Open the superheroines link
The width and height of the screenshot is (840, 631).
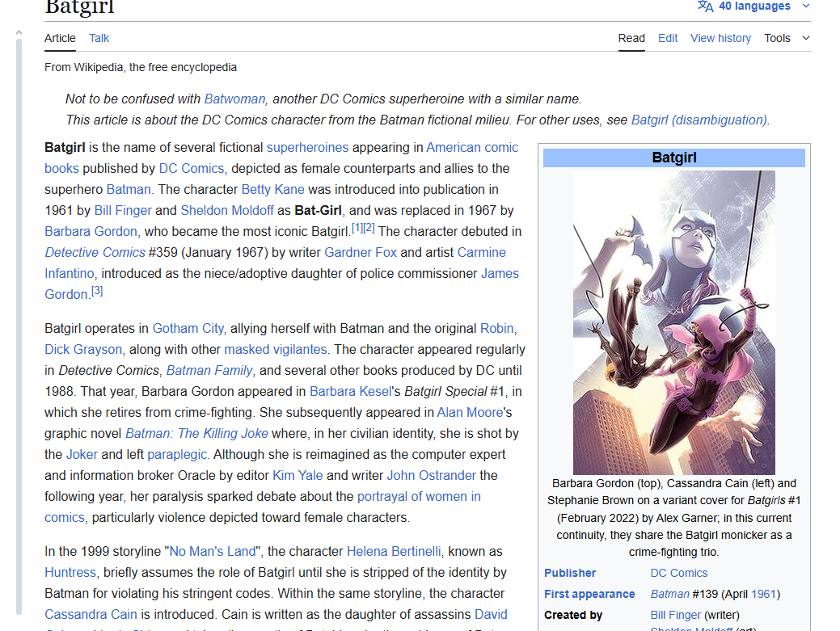point(307,147)
